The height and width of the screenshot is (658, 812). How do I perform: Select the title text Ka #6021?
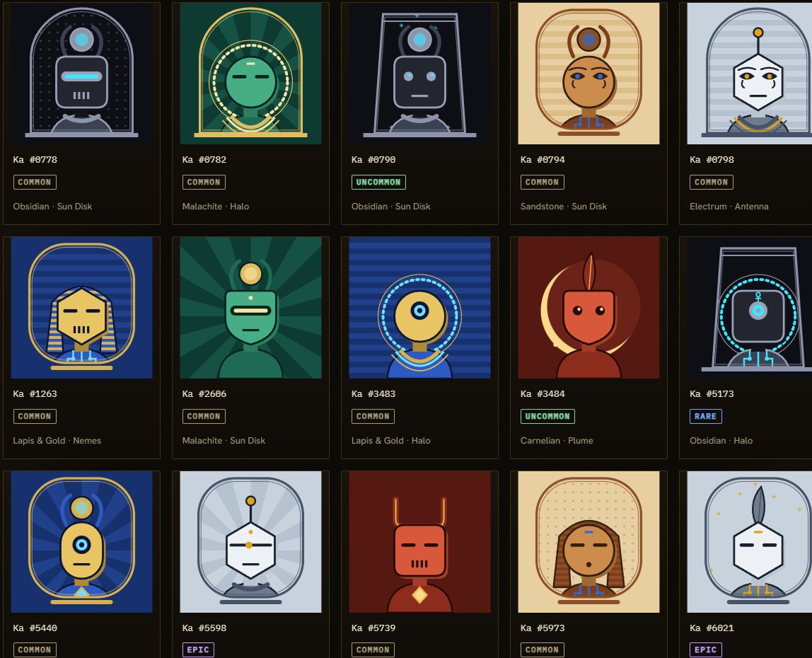pos(712,628)
